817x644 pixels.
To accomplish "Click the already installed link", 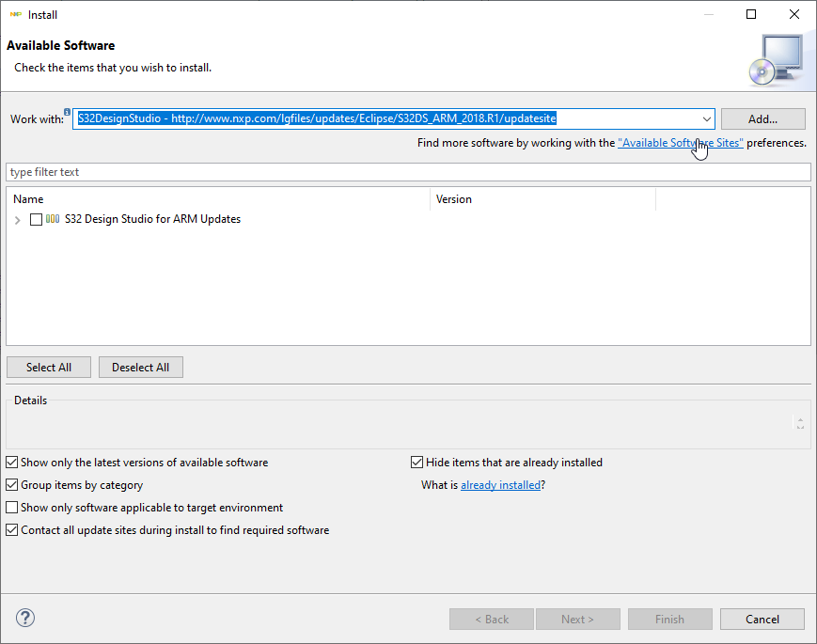I will pyautogui.click(x=500, y=485).
